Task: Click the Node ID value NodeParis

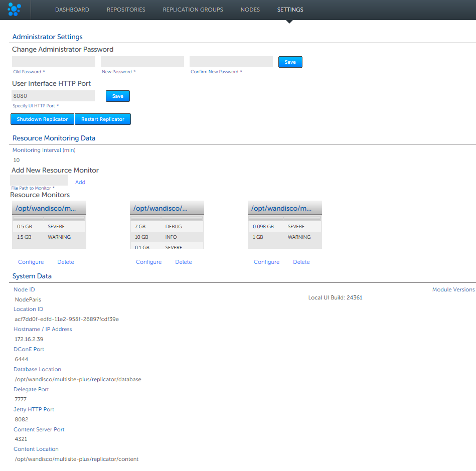Action: [28, 299]
